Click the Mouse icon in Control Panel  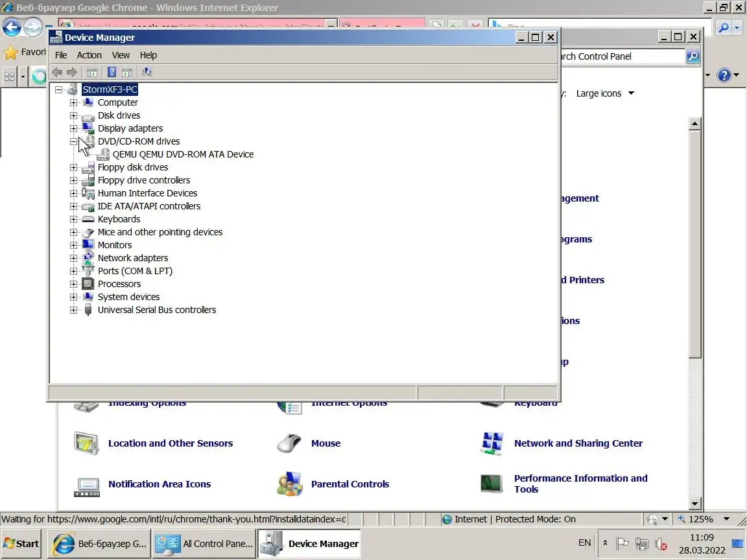pyautogui.click(x=289, y=443)
